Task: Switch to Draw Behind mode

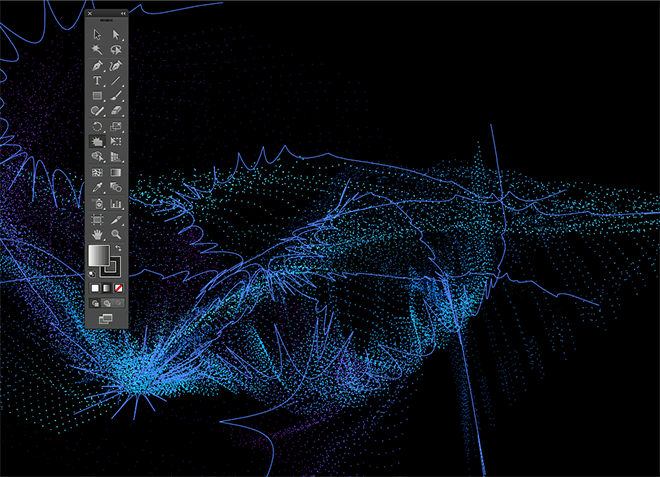Action: pyautogui.click(x=105, y=302)
